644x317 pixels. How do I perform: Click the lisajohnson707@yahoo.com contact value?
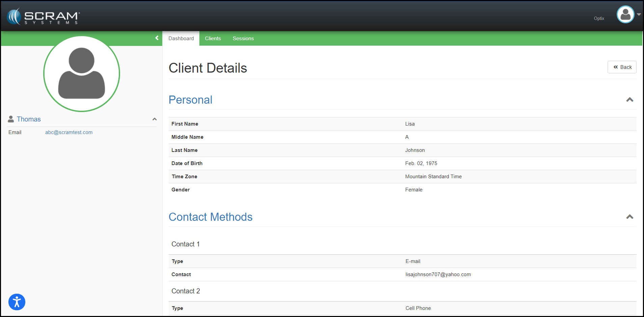438,274
